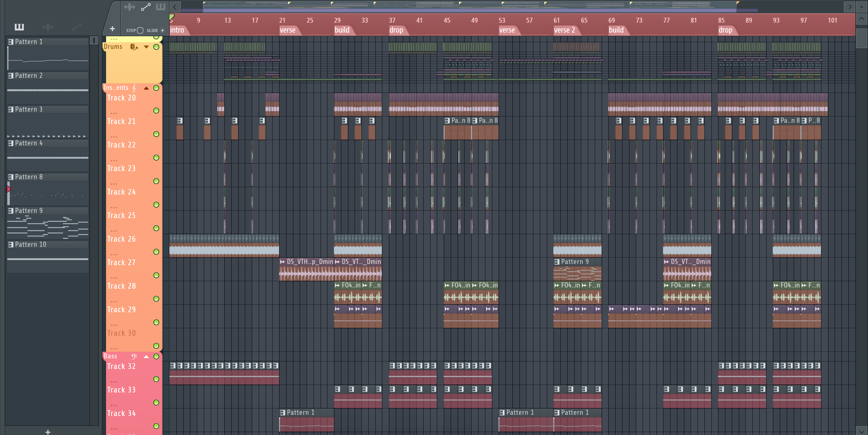This screenshot has height=435, width=868.
Task: Click the Instruments group treble clef icon
Action: click(x=134, y=88)
